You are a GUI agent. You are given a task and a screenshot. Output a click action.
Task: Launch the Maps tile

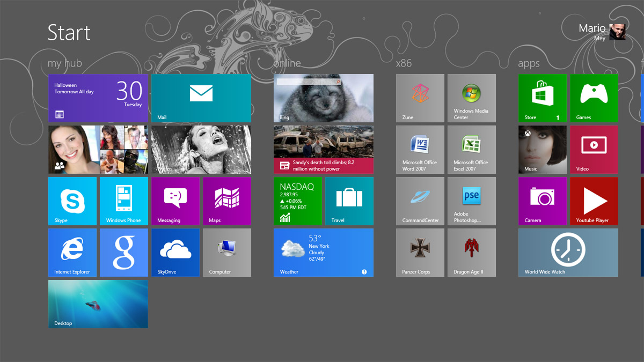click(227, 201)
